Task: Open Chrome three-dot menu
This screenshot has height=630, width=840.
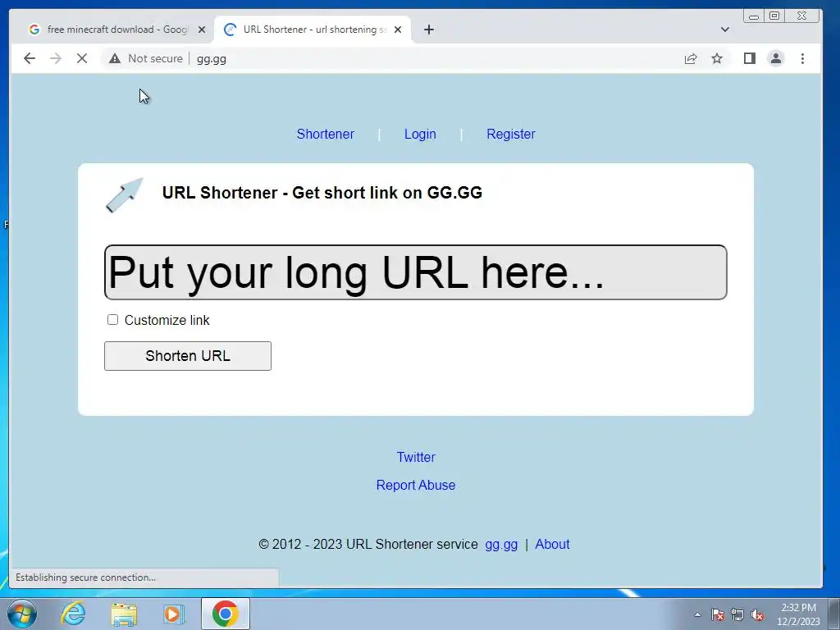Action: [x=802, y=58]
